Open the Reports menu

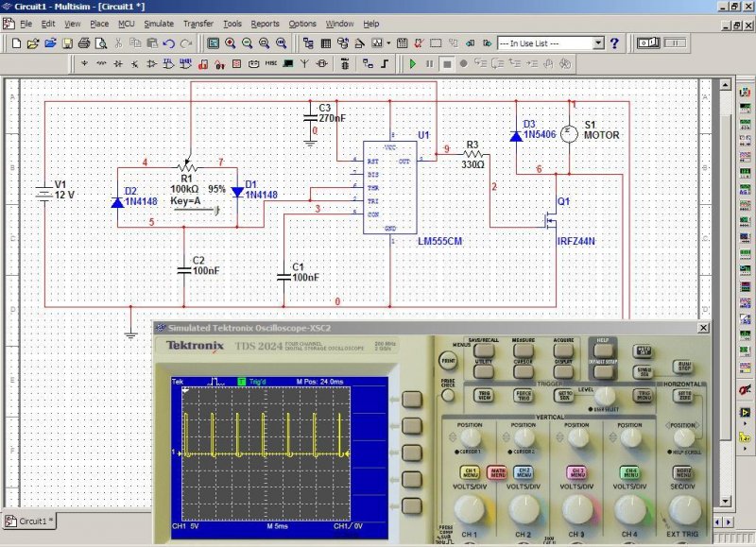click(x=265, y=24)
